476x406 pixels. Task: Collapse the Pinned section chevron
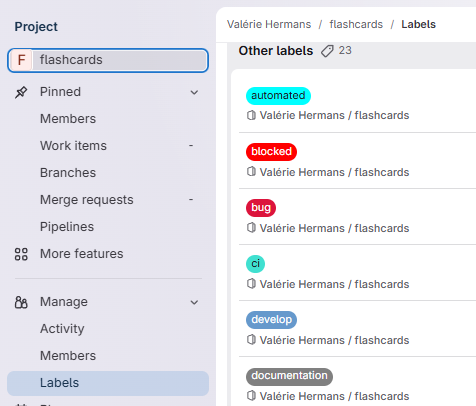pos(194,92)
